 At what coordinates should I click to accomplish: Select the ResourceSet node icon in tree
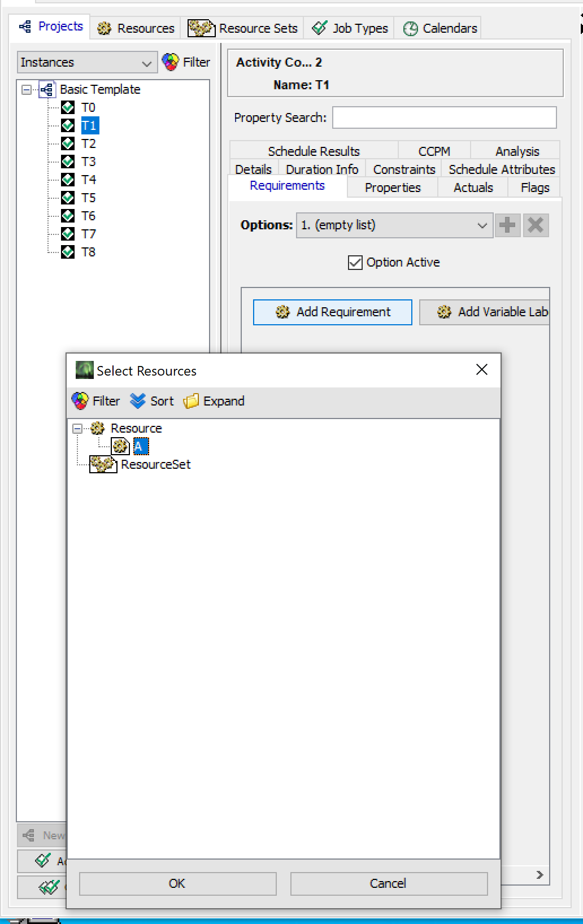(x=103, y=464)
